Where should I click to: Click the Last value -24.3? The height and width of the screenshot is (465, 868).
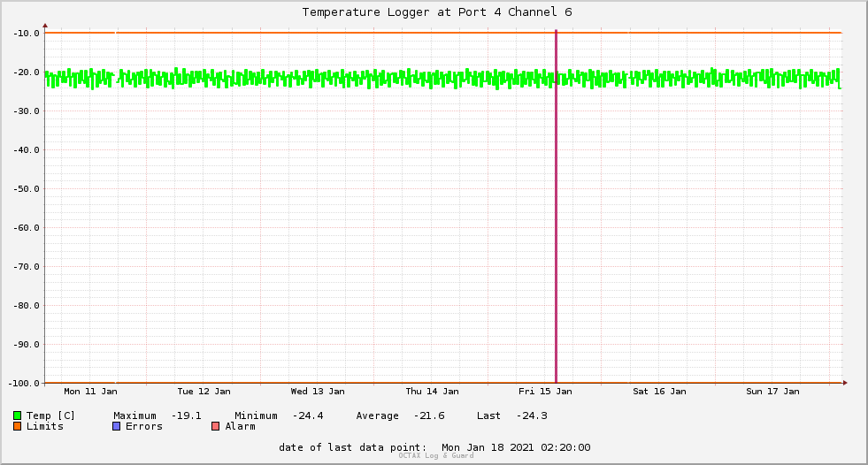coord(532,415)
